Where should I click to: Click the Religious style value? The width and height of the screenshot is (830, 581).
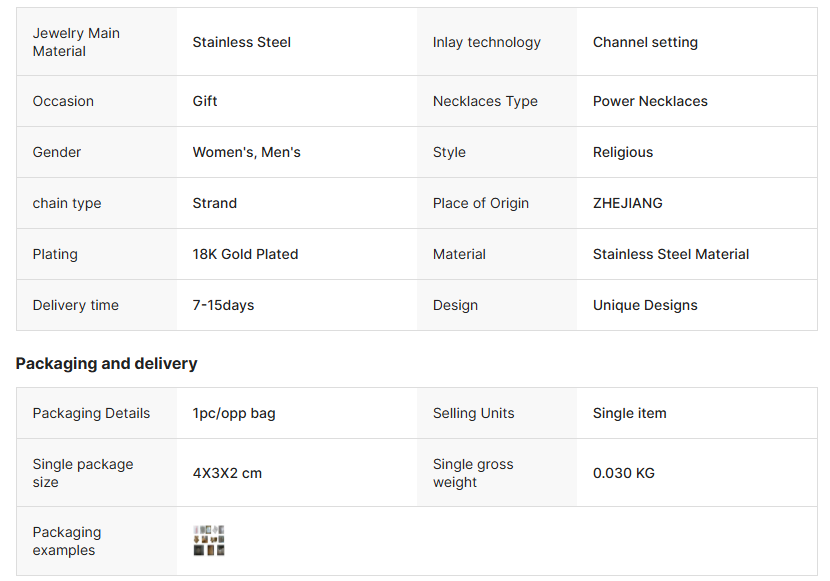coord(622,152)
